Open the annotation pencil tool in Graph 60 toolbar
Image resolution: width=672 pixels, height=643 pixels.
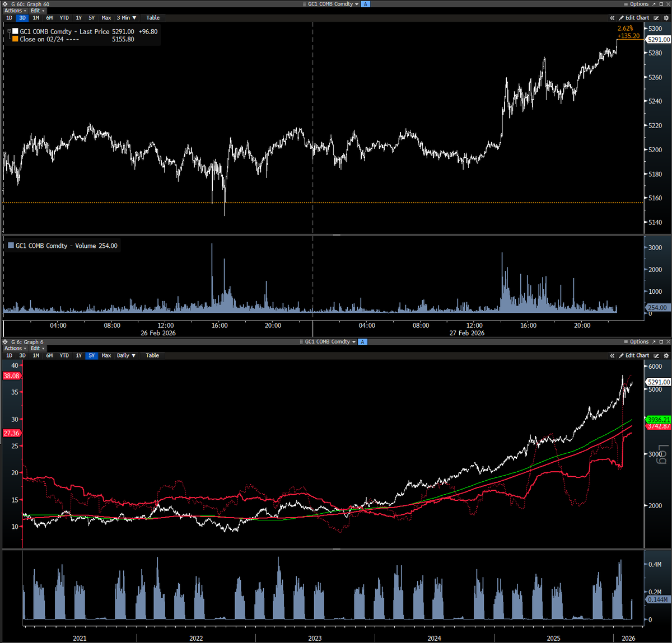coord(657,18)
